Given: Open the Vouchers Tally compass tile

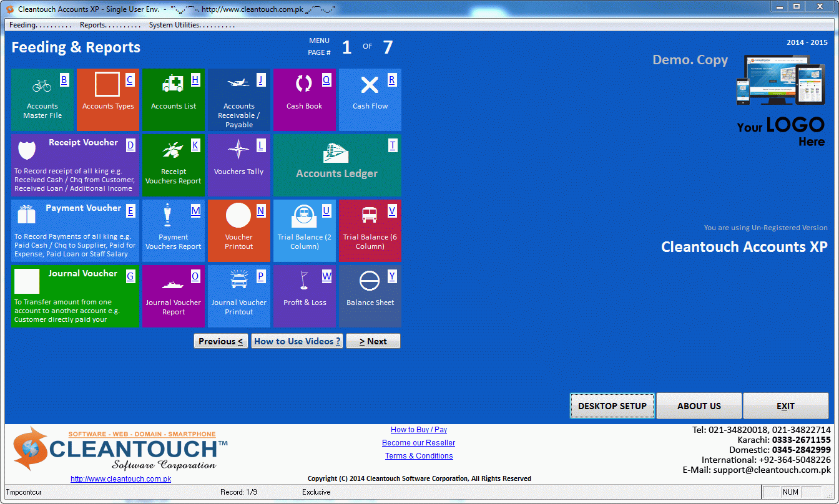Looking at the screenshot, I should point(239,165).
